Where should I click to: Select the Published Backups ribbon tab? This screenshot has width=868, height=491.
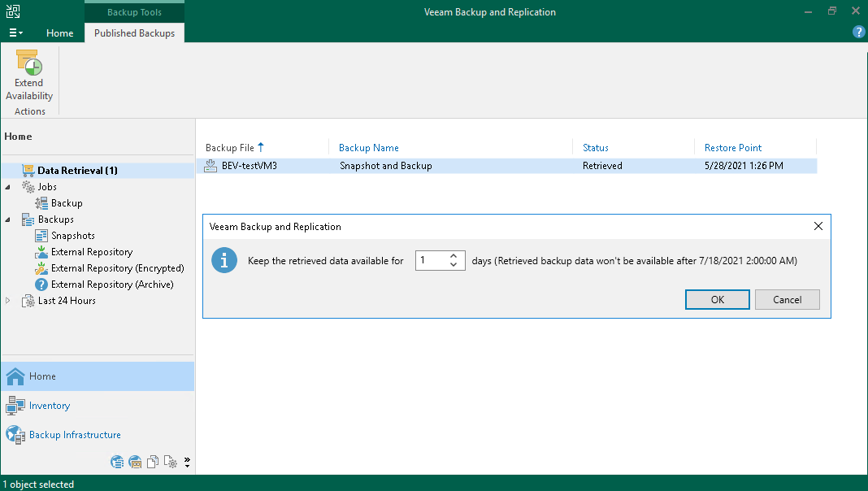[x=134, y=33]
